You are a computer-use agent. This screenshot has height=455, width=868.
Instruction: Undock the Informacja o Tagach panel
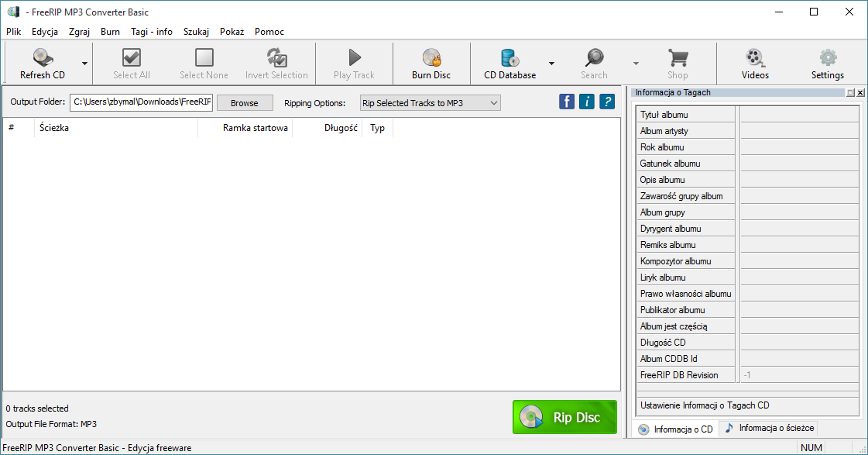[x=850, y=92]
